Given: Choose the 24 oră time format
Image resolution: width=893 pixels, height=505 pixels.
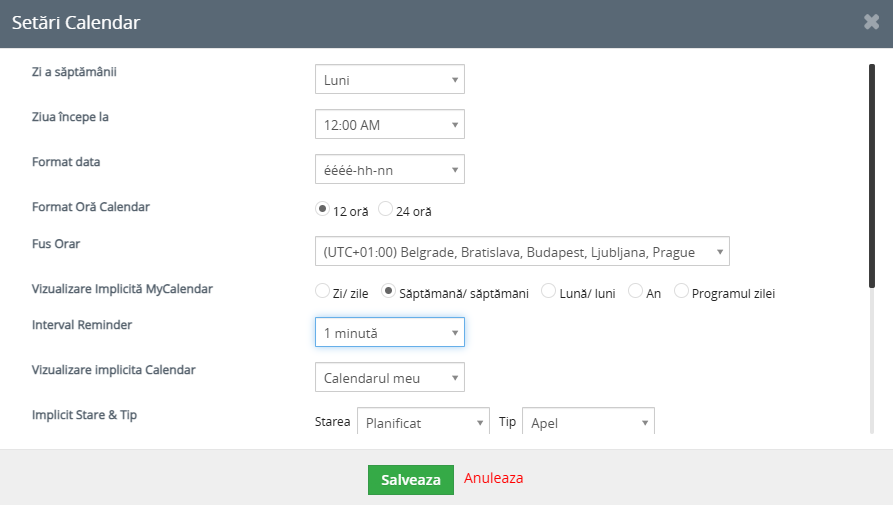Looking at the screenshot, I should pyautogui.click(x=386, y=209).
